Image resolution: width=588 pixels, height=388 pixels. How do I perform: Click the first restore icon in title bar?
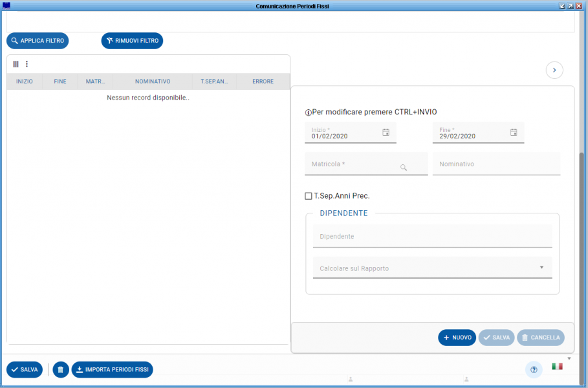pyautogui.click(x=562, y=6)
